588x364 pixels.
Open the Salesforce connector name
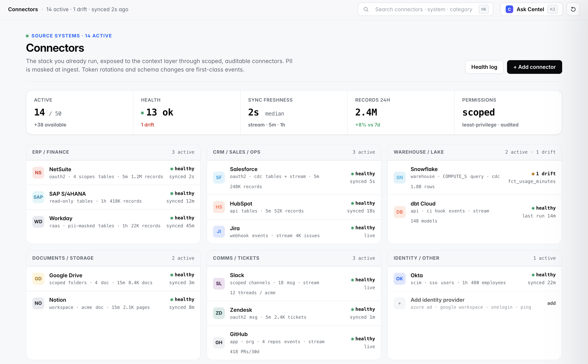[243, 169]
